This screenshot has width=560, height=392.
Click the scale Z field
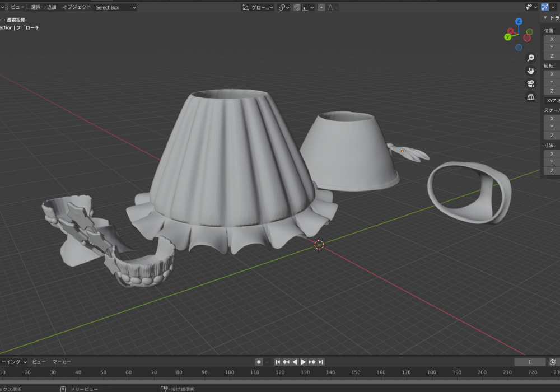[x=552, y=136]
